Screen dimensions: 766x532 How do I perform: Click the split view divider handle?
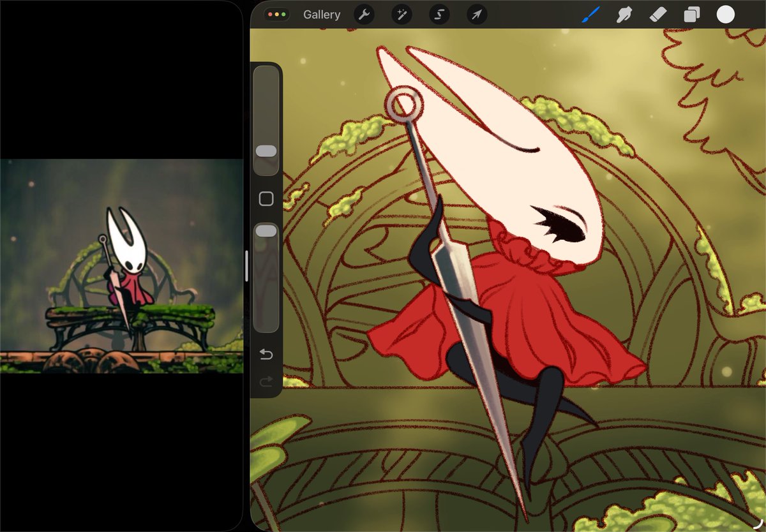[x=246, y=266]
